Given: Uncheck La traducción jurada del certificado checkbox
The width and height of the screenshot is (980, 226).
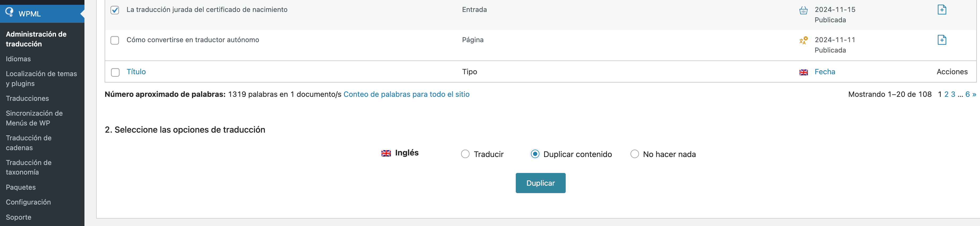Looking at the screenshot, I should point(114,10).
